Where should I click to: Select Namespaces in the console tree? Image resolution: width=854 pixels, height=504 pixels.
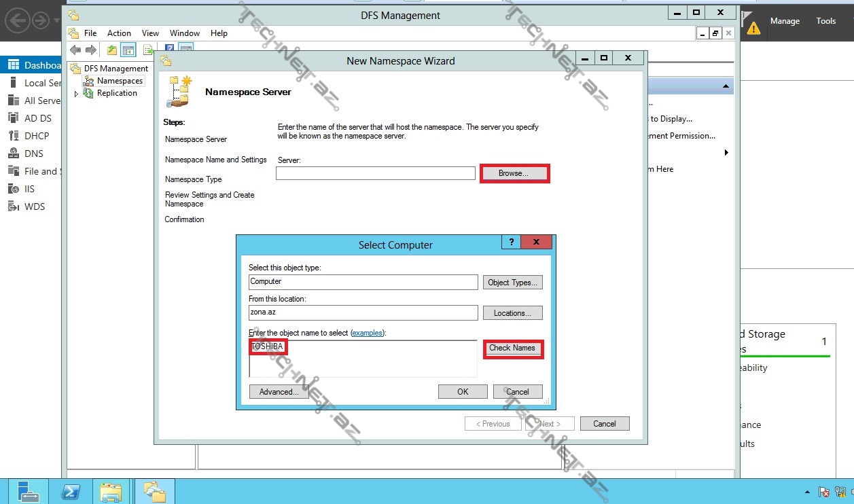point(120,81)
